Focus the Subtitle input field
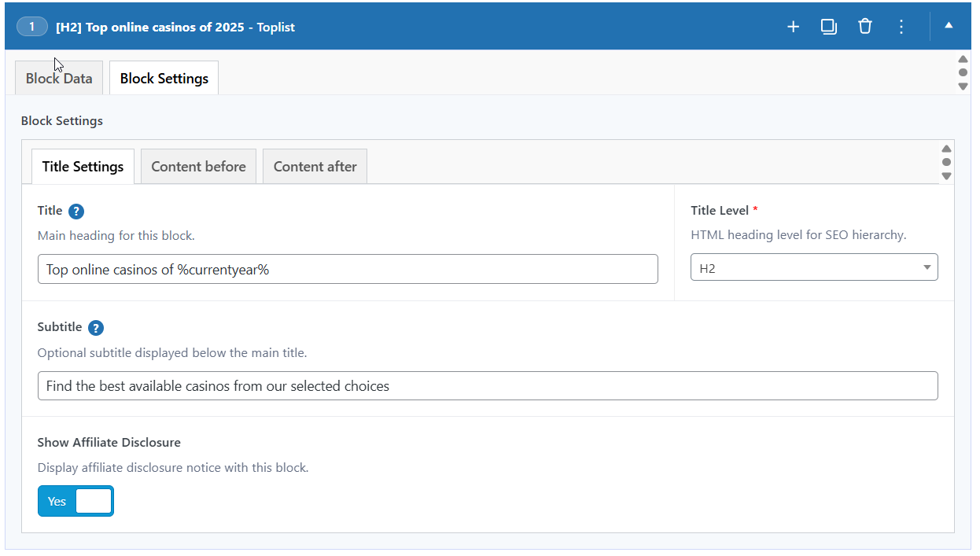 pos(488,386)
